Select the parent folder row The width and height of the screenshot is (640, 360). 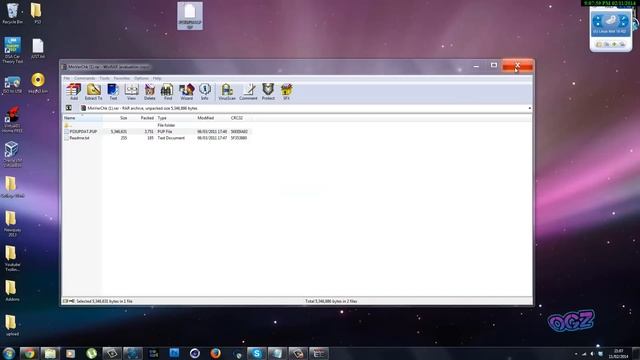pyautogui.click(x=157, y=125)
